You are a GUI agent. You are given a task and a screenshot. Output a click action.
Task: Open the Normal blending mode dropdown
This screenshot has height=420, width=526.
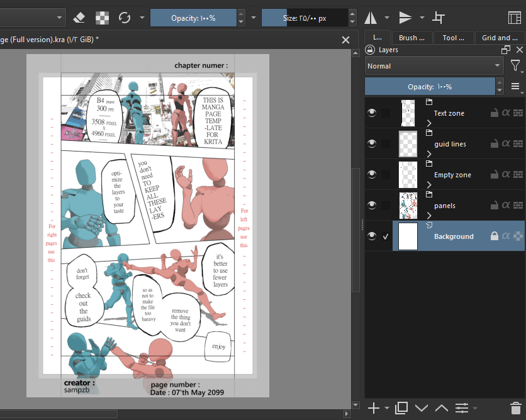[434, 66]
